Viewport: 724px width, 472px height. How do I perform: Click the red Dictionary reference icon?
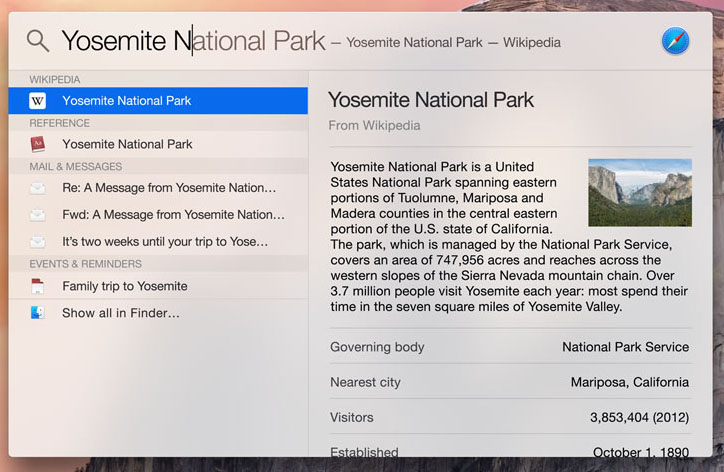pos(38,144)
